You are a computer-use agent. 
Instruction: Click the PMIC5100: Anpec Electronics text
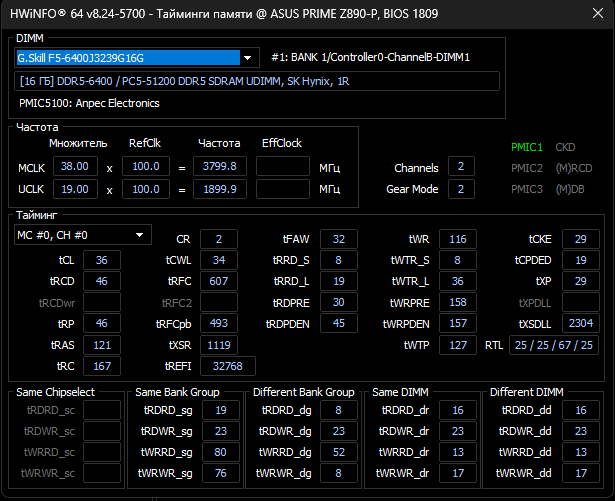tap(89, 103)
